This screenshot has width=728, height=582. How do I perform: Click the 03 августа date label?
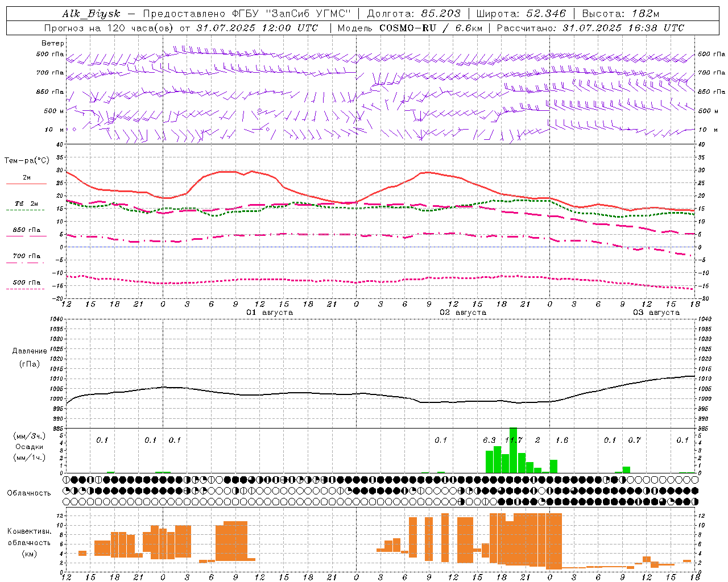656,313
